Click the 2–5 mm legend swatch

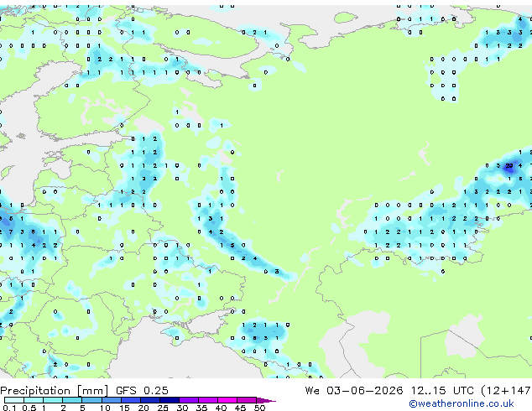click(72, 400)
